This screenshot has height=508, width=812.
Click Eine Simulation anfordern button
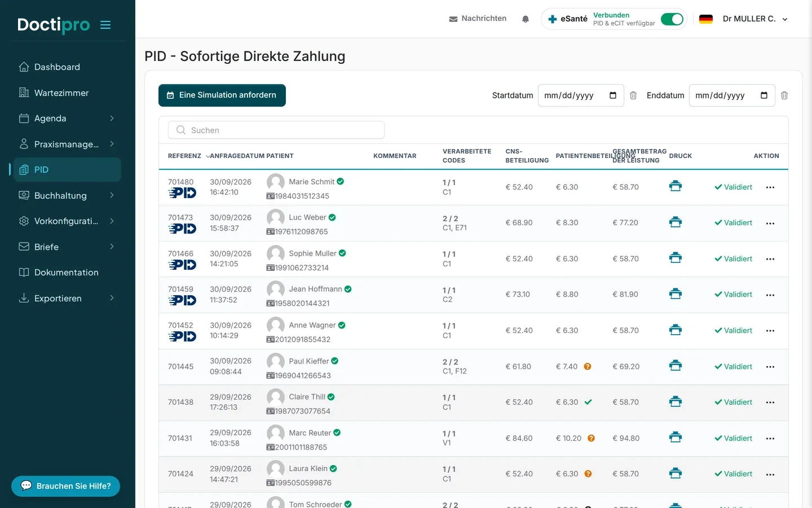coord(222,95)
